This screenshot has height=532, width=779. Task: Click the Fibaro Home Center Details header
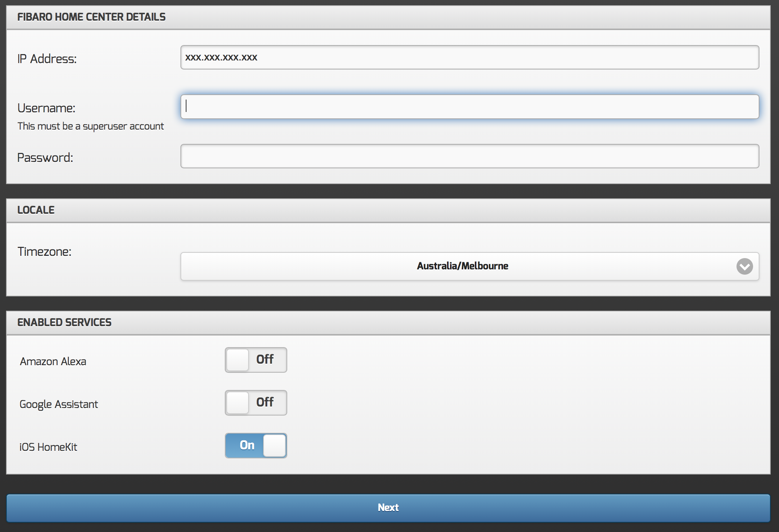(91, 17)
